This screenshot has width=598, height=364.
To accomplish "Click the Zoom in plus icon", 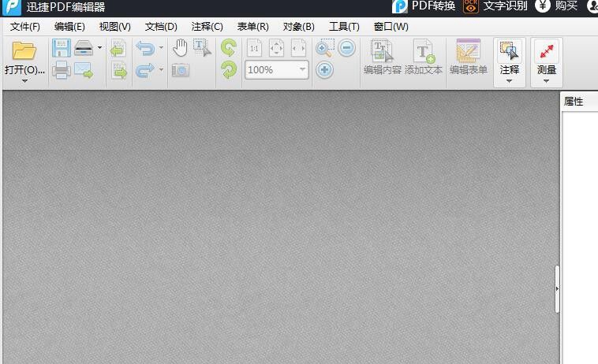I will 324,70.
